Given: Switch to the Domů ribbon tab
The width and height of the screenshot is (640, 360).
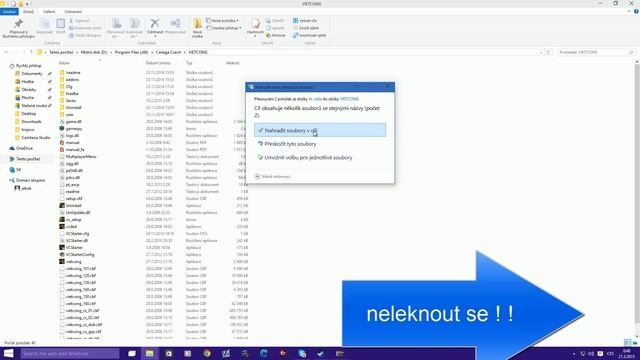Looking at the screenshot, I should [x=29, y=11].
